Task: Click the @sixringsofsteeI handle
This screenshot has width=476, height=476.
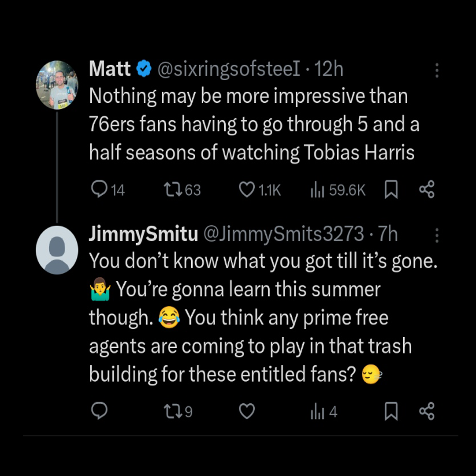Action: click(x=229, y=70)
